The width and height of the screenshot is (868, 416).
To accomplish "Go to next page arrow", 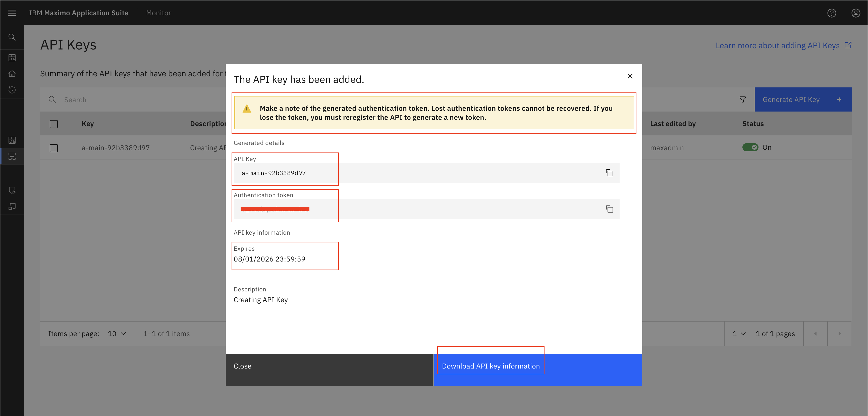I will 840,334.
